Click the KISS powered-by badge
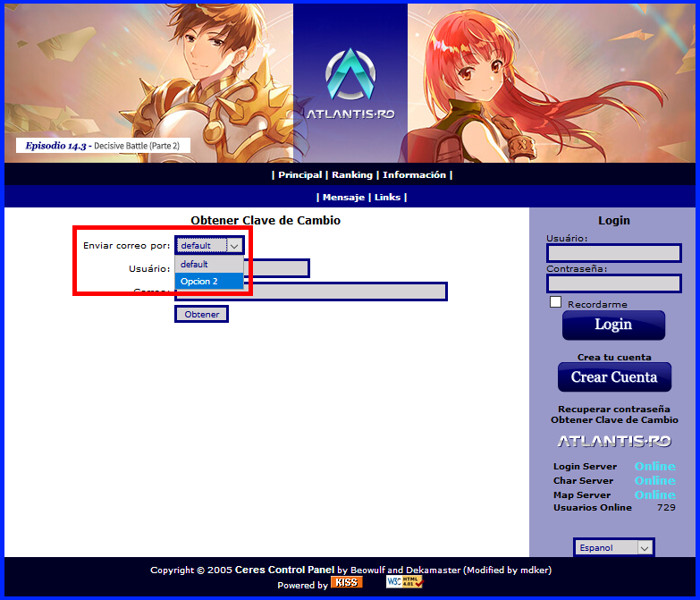 tap(347, 583)
